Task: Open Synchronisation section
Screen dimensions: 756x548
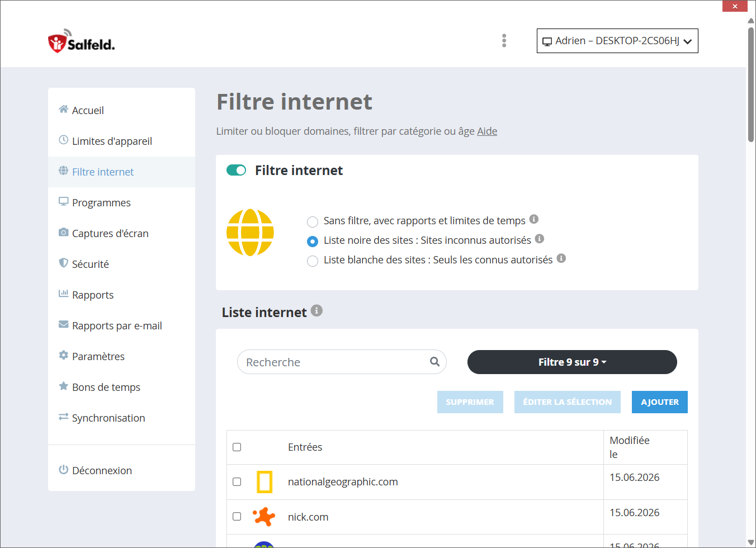Action: [121, 418]
